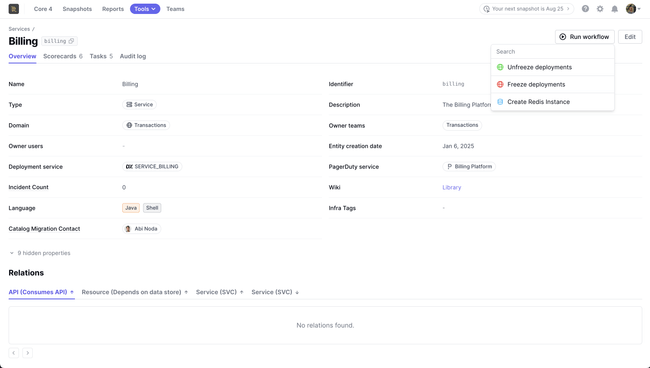650x368 pixels.
Task: Click the Jan 6, 2025 creation date
Action: click(458, 146)
